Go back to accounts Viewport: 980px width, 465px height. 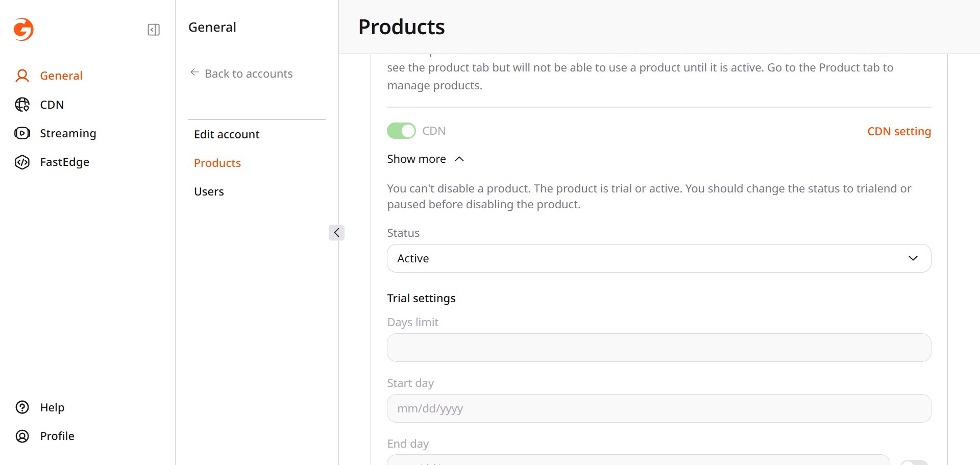(x=249, y=74)
